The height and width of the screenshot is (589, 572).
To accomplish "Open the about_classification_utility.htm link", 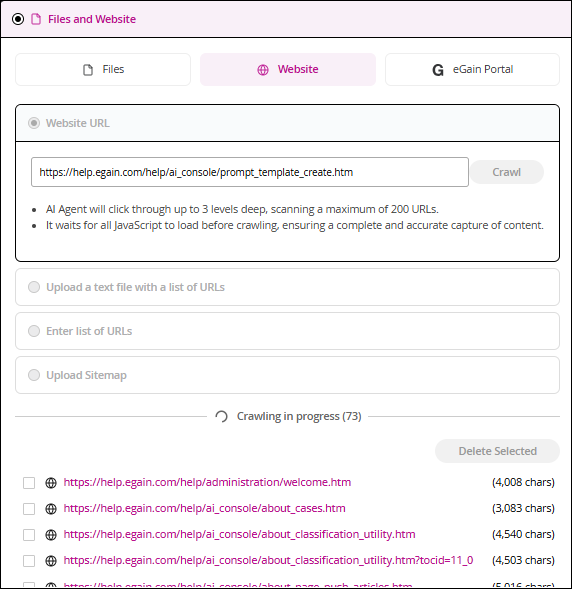I will coord(239,534).
